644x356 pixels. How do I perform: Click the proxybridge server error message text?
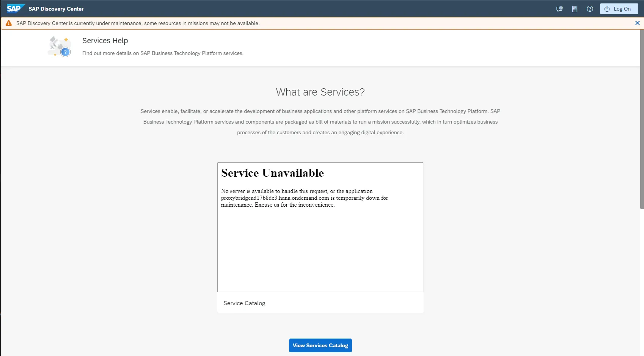click(x=304, y=198)
